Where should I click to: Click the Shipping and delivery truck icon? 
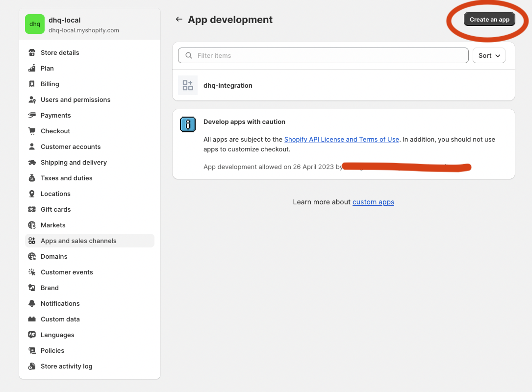click(x=32, y=162)
